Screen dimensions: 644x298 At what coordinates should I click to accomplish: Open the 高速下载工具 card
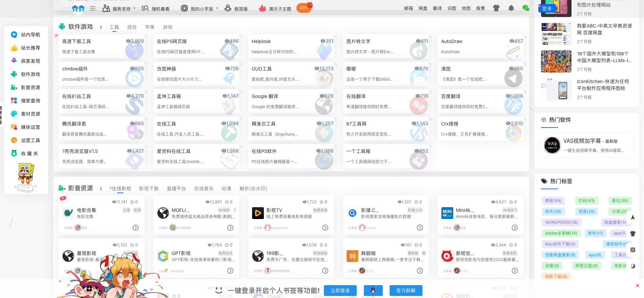(x=101, y=46)
